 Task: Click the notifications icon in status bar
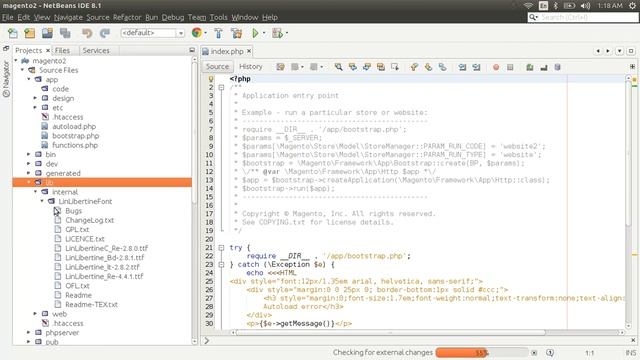click(x=550, y=353)
